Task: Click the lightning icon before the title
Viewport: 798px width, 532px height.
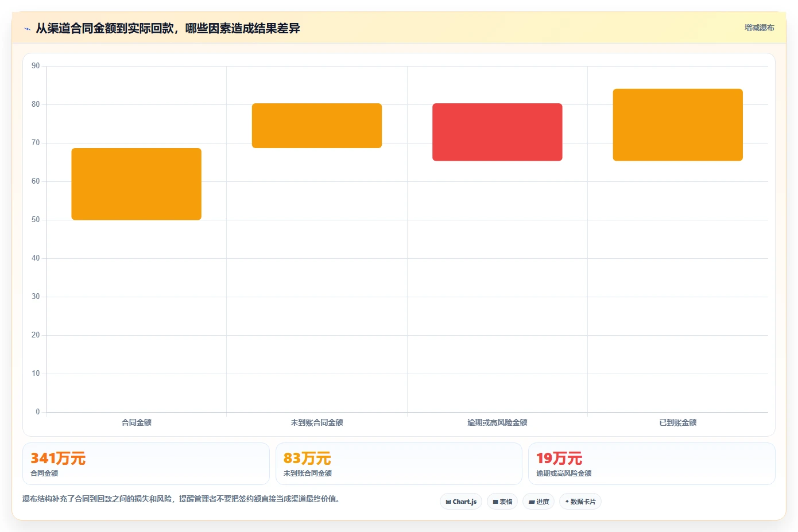Action: point(27,29)
